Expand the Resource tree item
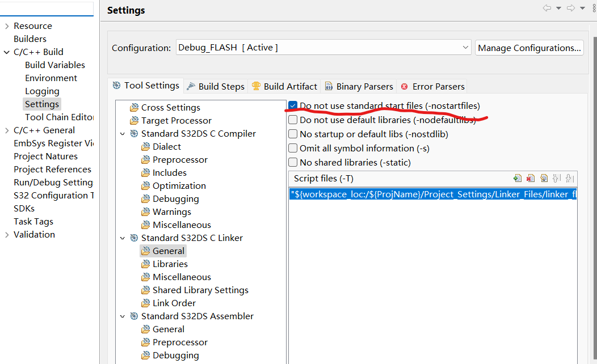The width and height of the screenshot is (597, 364). pyautogui.click(x=6, y=26)
